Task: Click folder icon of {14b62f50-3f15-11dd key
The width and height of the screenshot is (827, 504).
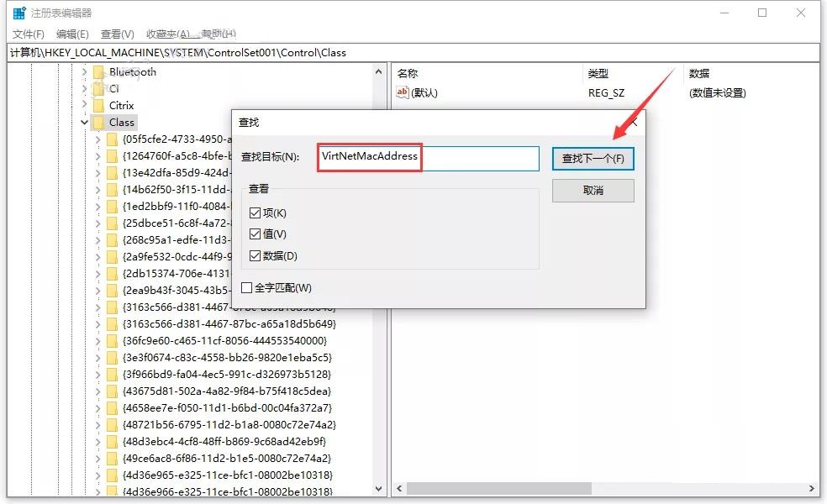Action: pyautogui.click(x=112, y=190)
